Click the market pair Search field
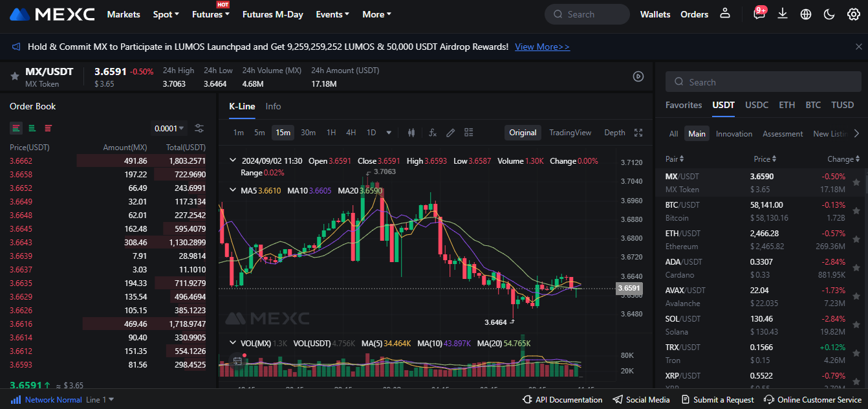 [763, 82]
